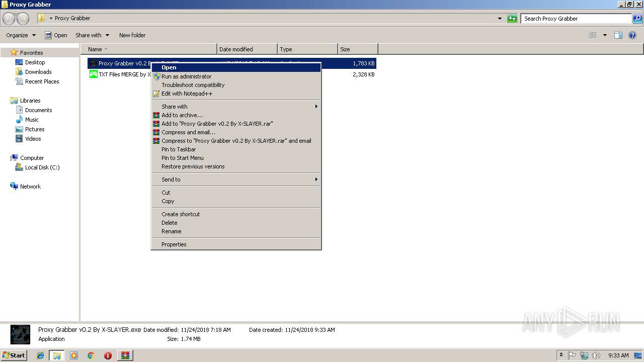Click the New folder button
This screenshot has width=644, height=362.
tap(132, 35)
